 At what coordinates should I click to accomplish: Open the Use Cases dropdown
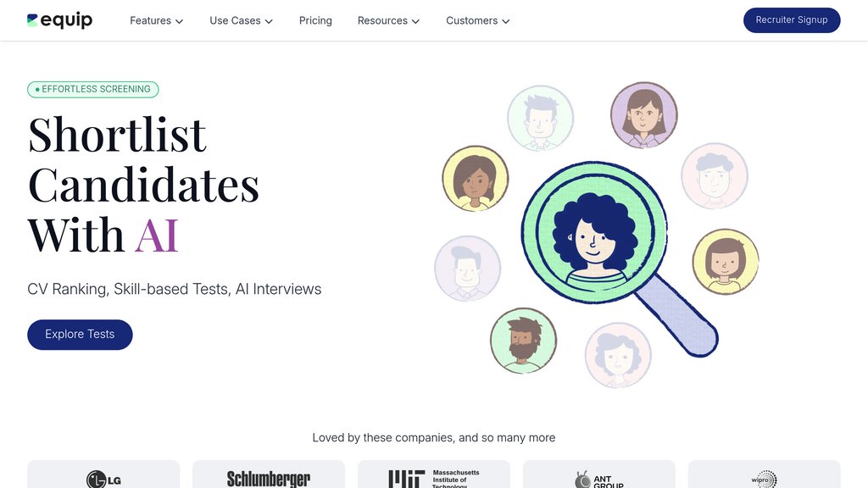(241, 20)
